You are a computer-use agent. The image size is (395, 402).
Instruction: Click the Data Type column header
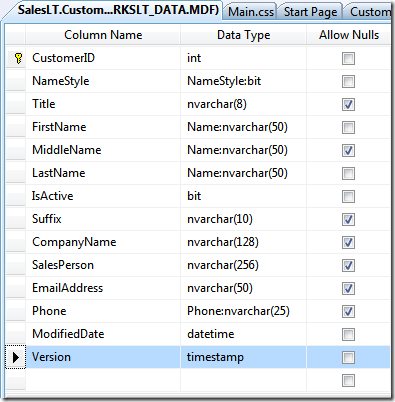click(243, 35)
